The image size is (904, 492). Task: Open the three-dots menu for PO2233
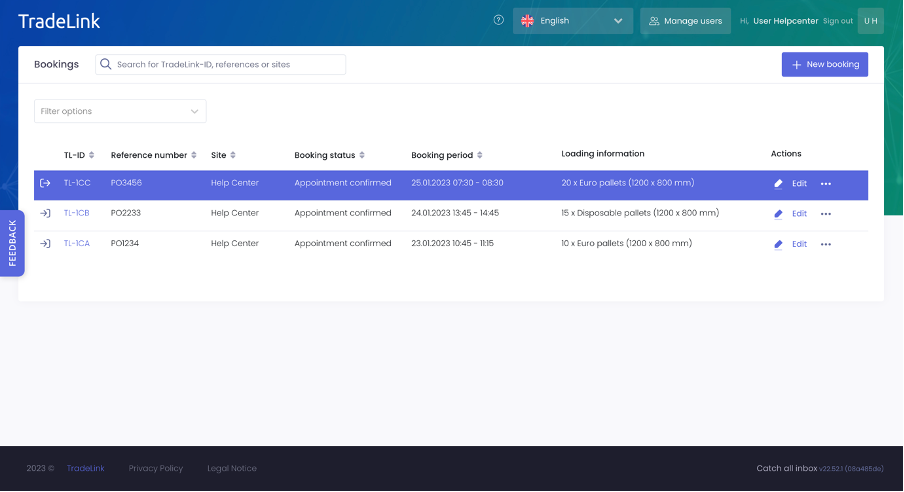tap(825, 214)
